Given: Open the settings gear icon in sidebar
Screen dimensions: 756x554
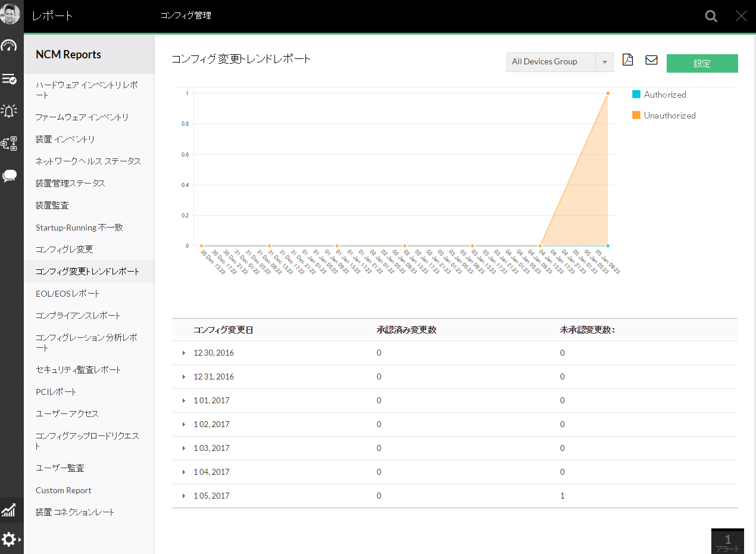Looking at the screenshot, I should pyautogui.click(x=10, y=540).
